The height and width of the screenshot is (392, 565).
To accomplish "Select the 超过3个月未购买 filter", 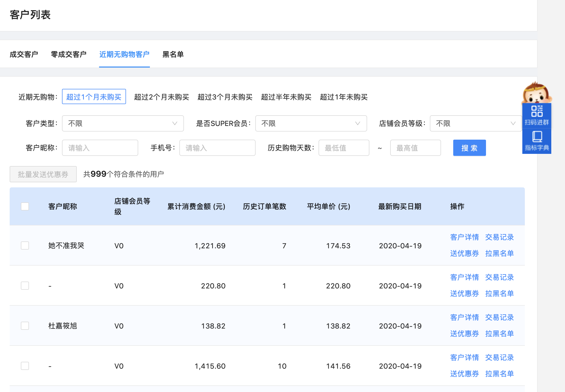I will click(225, 97).
